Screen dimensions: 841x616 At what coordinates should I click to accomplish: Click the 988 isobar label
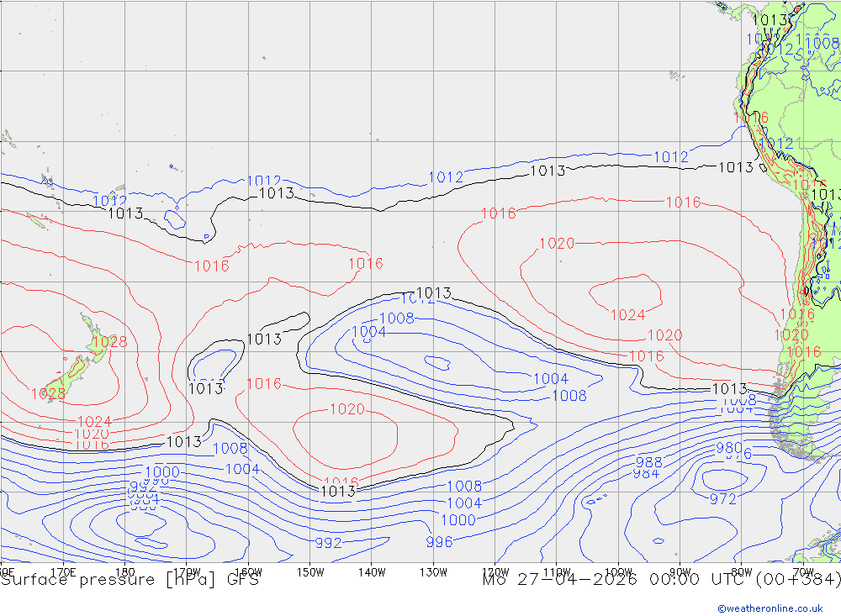click(x=649, y=462)
